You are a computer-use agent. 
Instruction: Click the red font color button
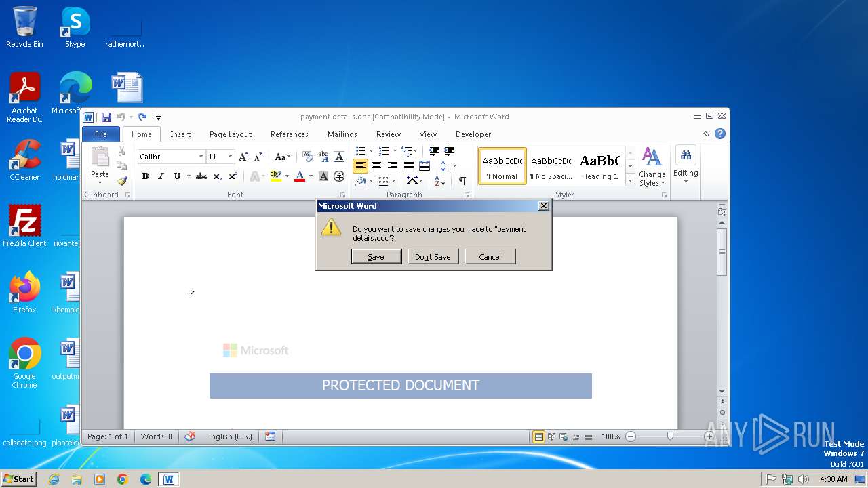(300, 176)
